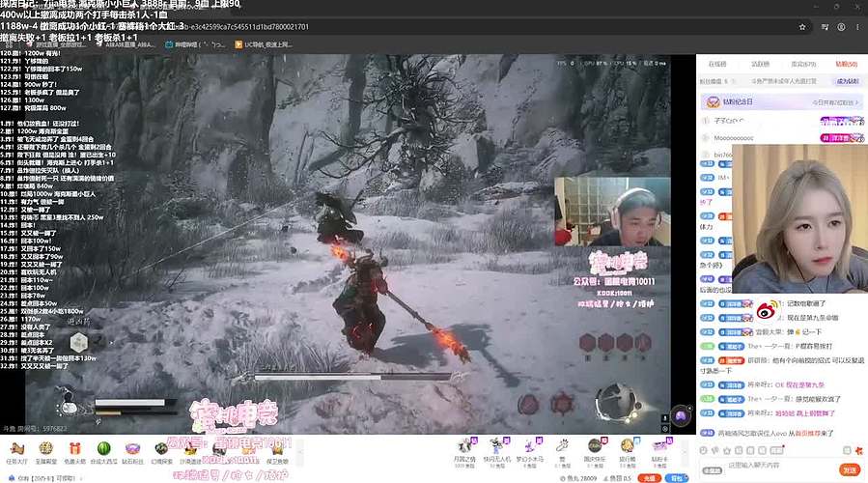Switch to the 活跃榜 tab
The width and height of the screenshot is (868, 483).
pyautogui.click(x=760, y=65)
